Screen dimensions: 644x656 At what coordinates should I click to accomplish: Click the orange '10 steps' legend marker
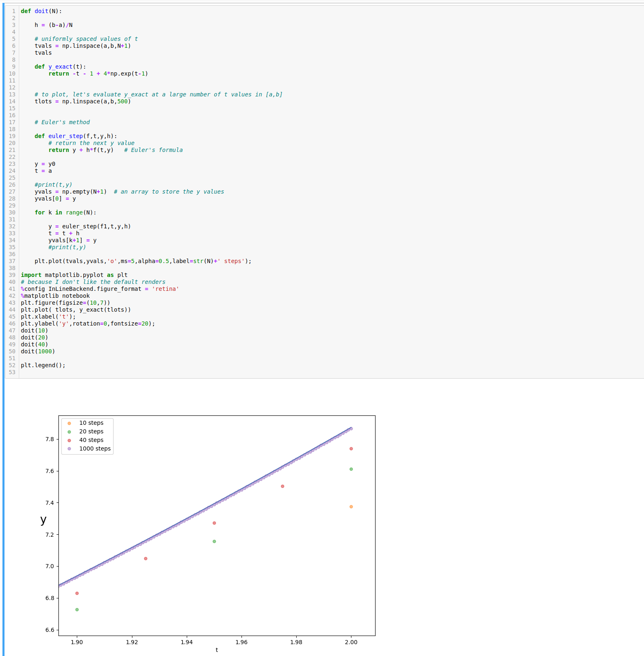69,423
